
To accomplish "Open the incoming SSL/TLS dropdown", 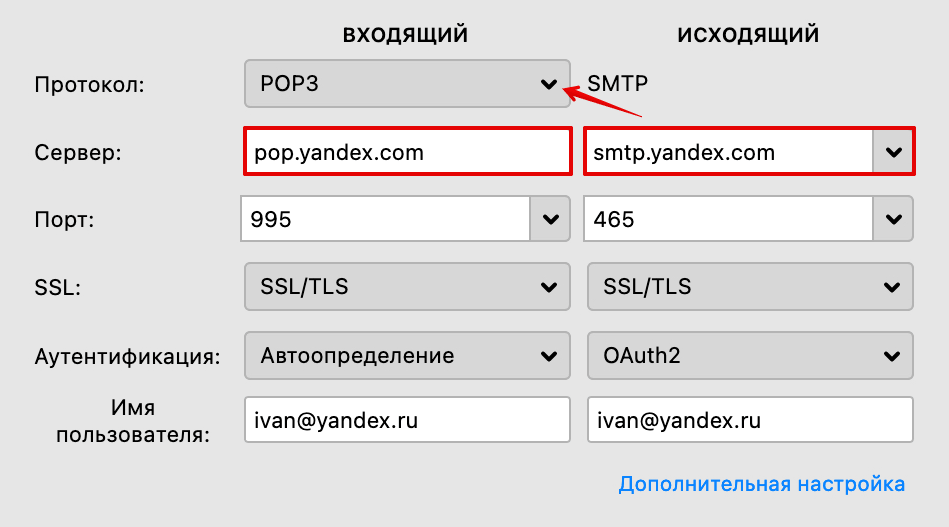I will [x=407, y=287].
